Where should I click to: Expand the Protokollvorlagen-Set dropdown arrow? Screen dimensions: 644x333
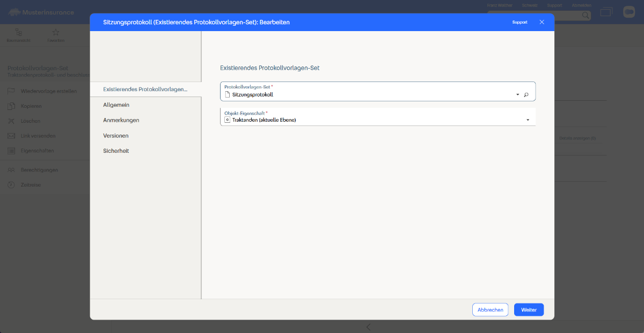click(x=517, y=95)
